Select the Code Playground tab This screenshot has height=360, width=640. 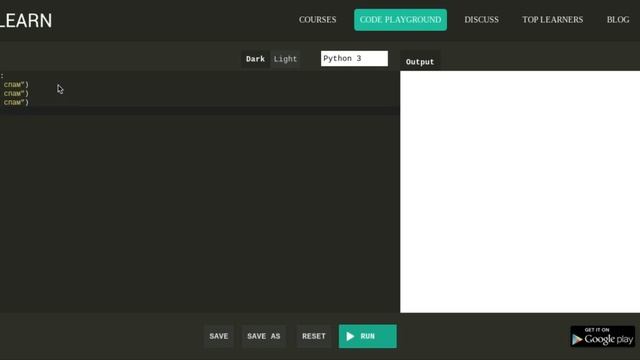point(400,20)
